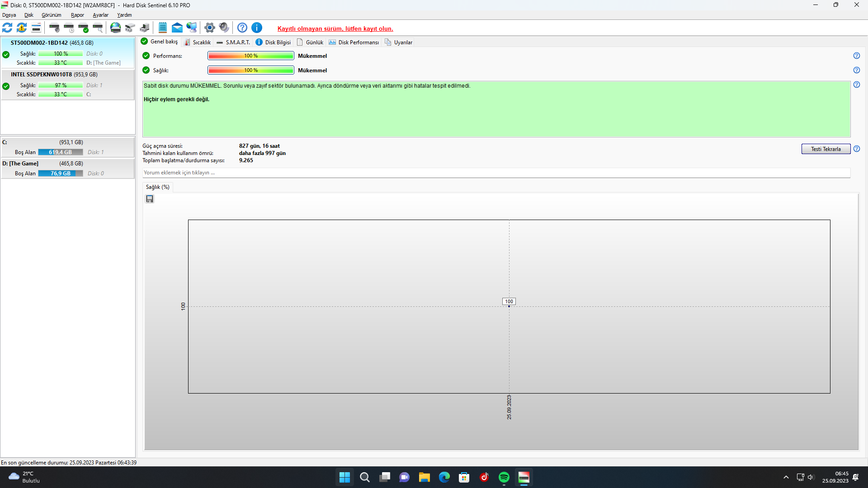Viewport: 868px width, 488px height.
Task: Open settings gear icon in toolbar
Action: click(209, 28)
